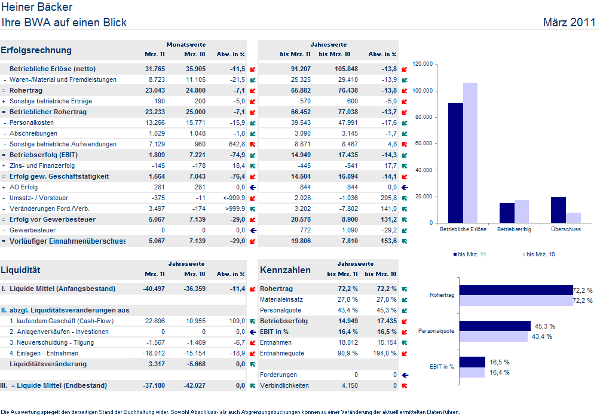The width and height of the screenshot is (600, 417).
Task: Click the dark blue Betriebliche Erlöse column in the chart
Action: [455, 163]
